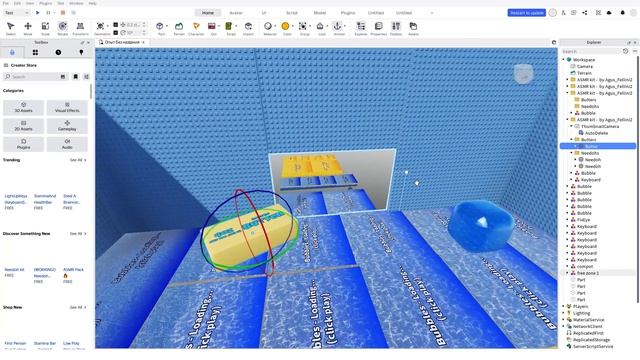The width and height of the screenshot is (640, 360).
Task: Click the Geometric mode icon
Action: point(100,26)
